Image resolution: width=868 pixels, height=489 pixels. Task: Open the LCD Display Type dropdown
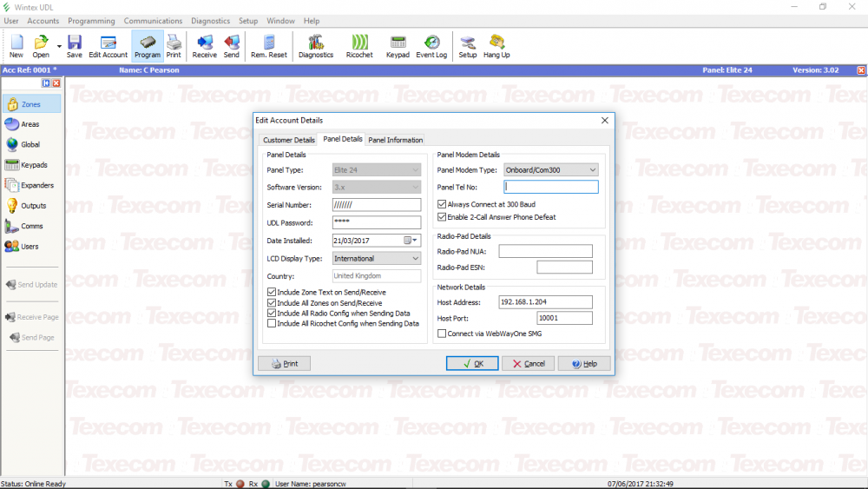[414, 258]
